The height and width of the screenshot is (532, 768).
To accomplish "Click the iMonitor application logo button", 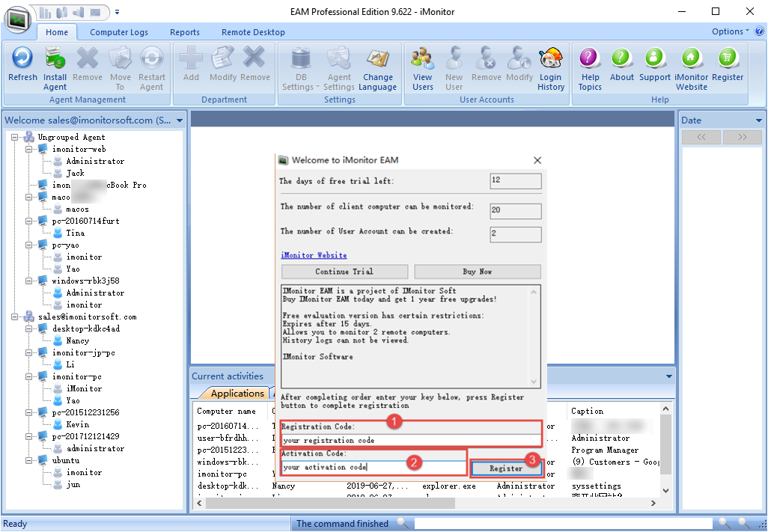I will click(18, 19).
